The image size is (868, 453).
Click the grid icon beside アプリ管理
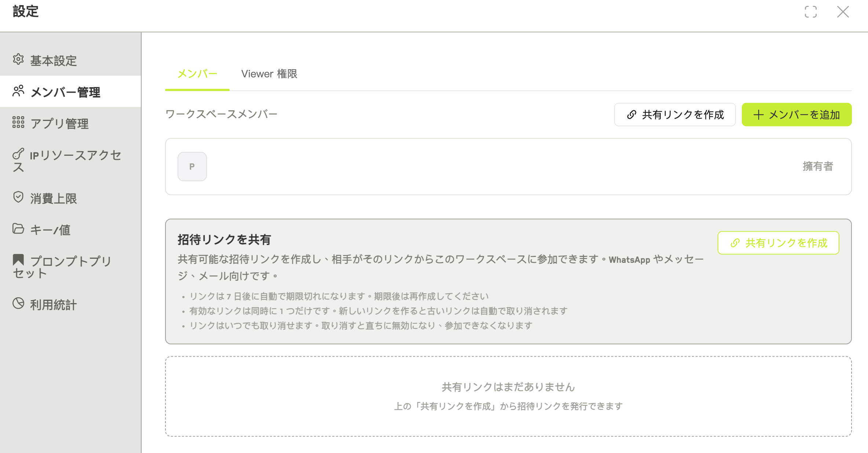pyautogui.click(x=18, y=122)
